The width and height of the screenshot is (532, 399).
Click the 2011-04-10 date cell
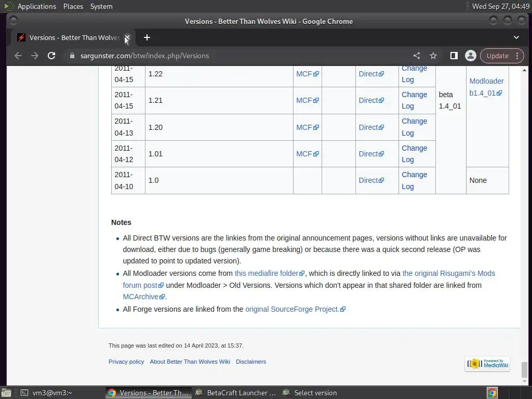pos(128,180)
